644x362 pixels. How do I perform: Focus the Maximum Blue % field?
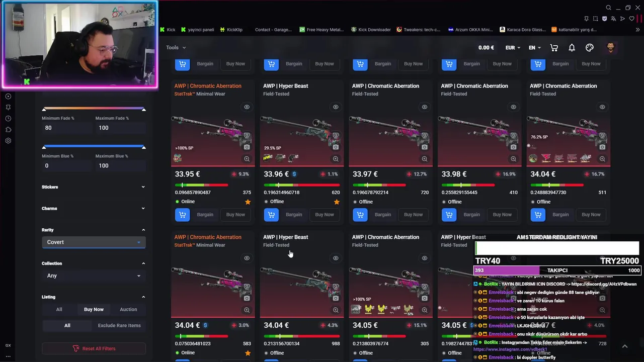120,165
